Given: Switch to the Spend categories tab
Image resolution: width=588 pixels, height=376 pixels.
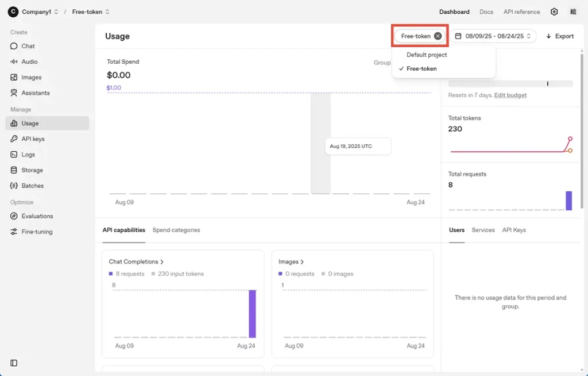Looking at the screenshot, I should click(x=176, y=230).
